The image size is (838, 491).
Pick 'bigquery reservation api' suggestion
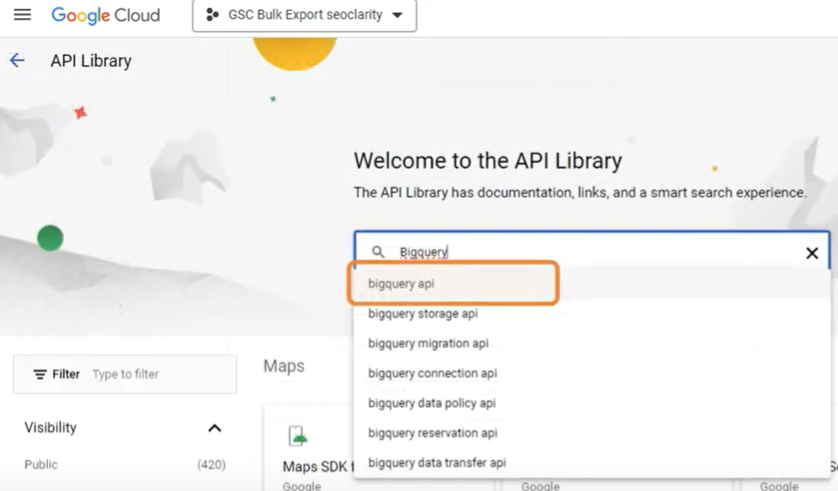tap(432, 433)
